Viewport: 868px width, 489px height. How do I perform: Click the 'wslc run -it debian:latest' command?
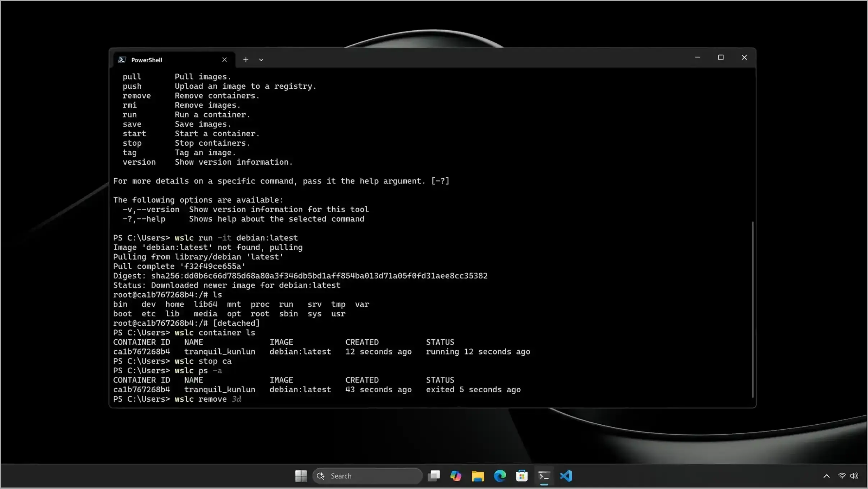[236, 238]
